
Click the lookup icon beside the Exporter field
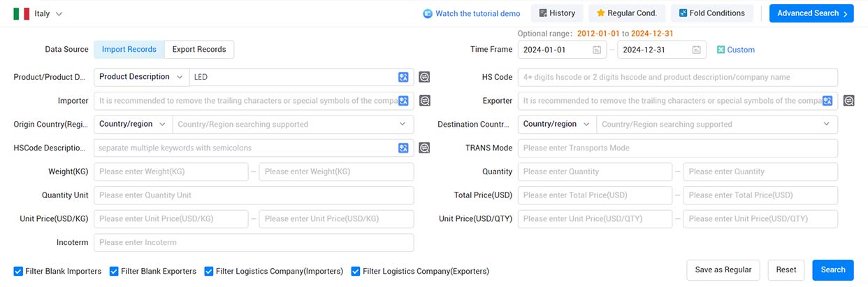point(848,101)
